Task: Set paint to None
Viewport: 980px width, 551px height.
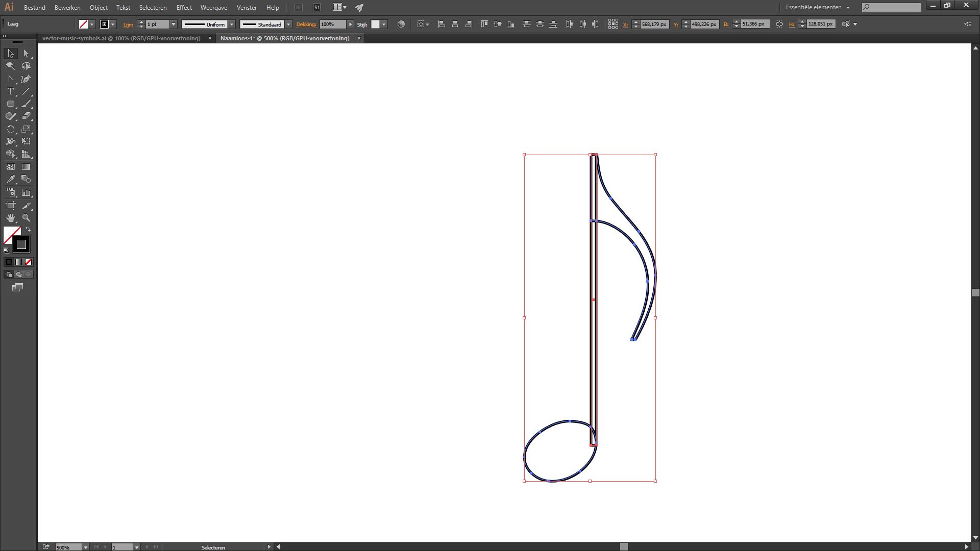Action: pyautogui.click(x=29, y=262)
